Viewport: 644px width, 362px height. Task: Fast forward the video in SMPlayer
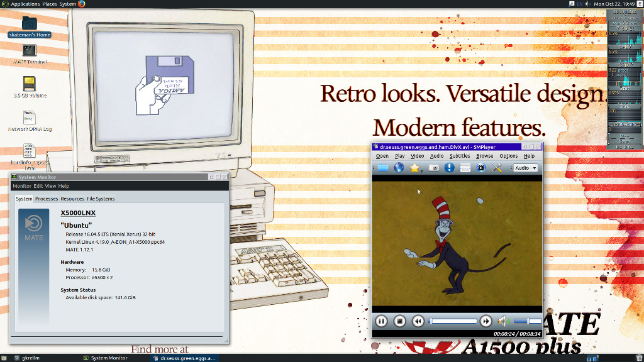(486, 321)
